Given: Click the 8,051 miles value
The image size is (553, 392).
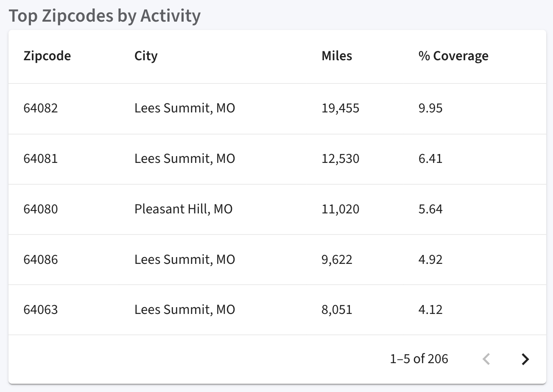Looking at the screenshot, I should (337, 310).
